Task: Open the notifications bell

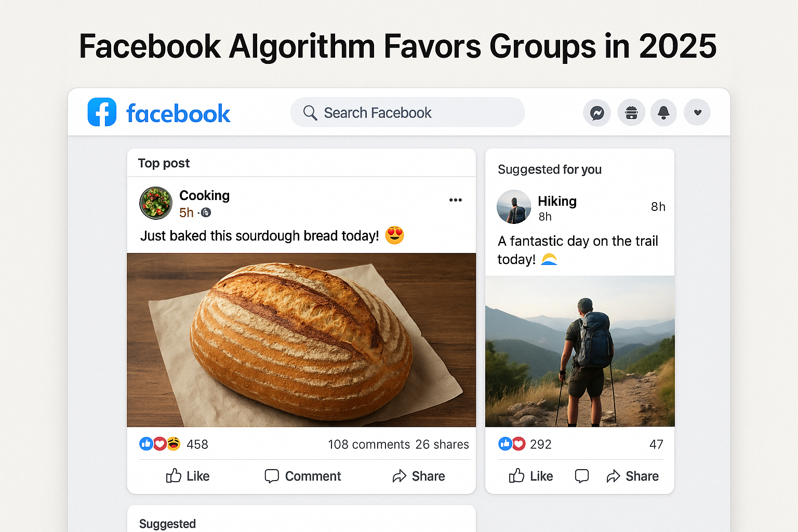Action: 663,112
